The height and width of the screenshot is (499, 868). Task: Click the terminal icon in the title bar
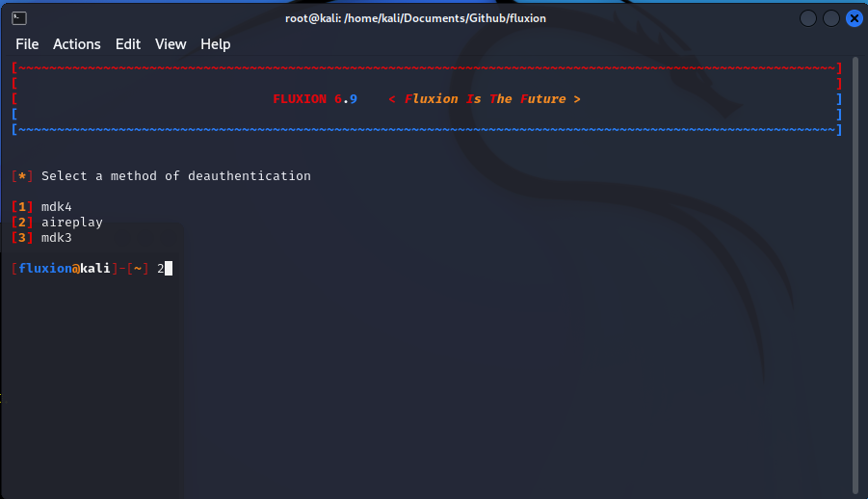(19, 18)
